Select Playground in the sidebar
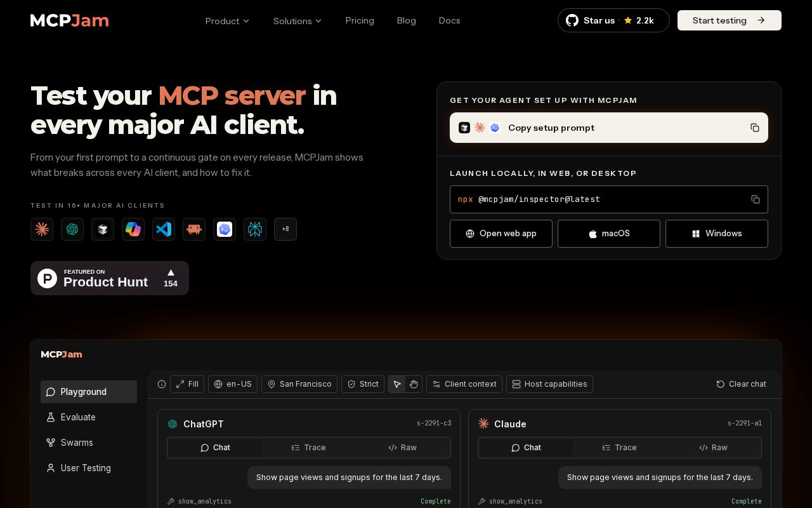Image resolution: width=812 pixels, height=508 pixels. [89, 392]
